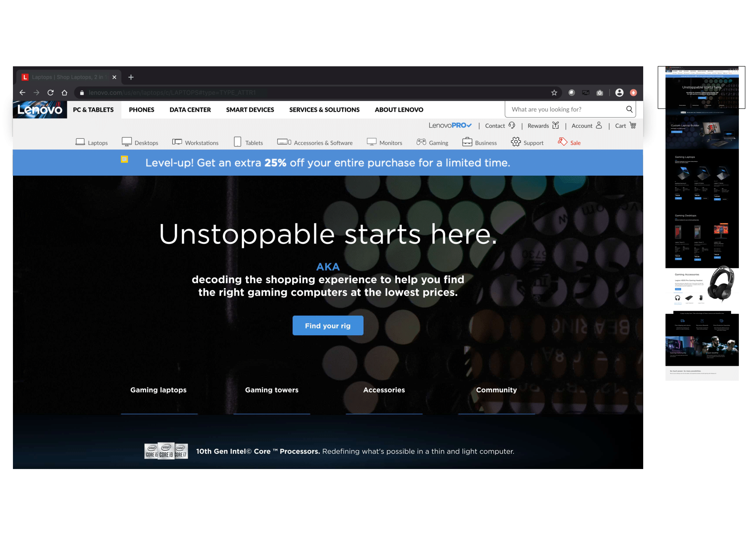The height and width of the screenshot is (535, 756).
Task: Open Gaming controller category
Action: 421,142
